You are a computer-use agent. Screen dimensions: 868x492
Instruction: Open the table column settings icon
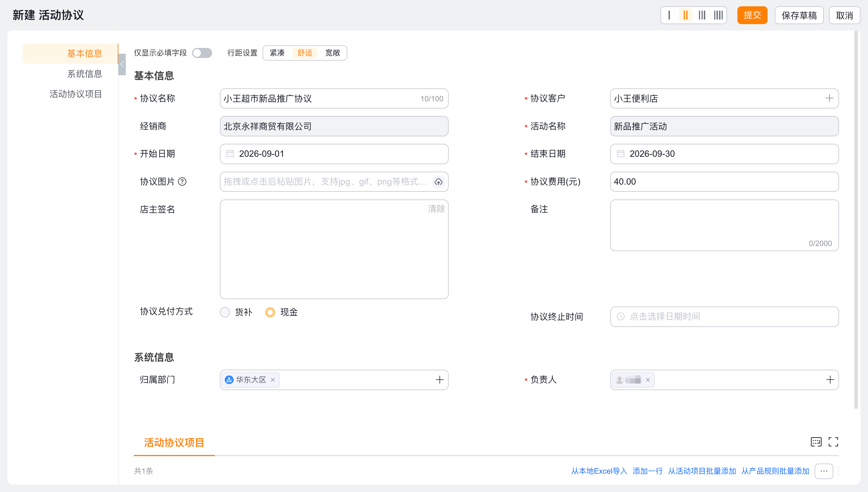(x=816, y=442)
